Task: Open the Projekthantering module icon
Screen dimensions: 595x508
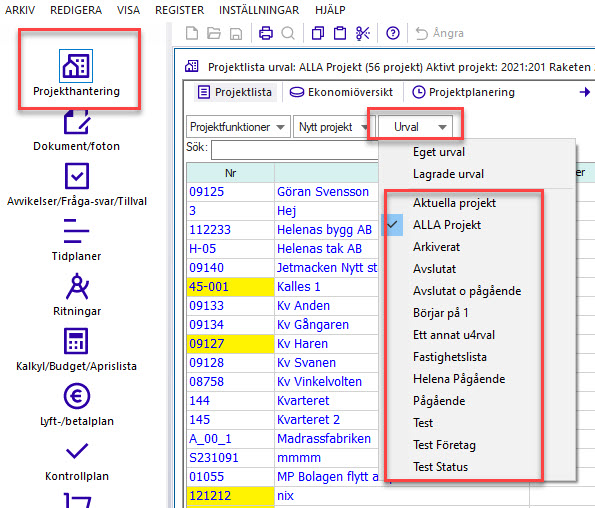Action: click(76, 66)
